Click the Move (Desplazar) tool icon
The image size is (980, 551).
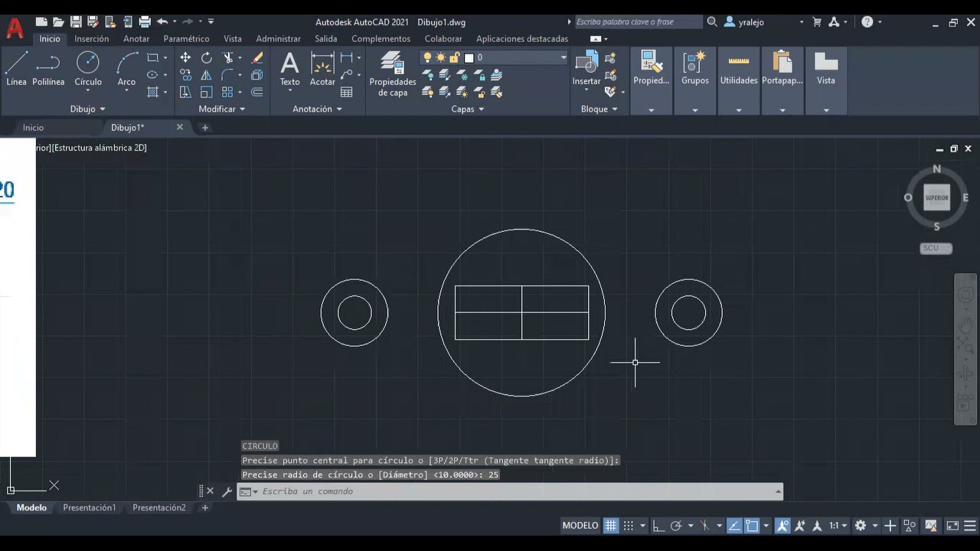point(185,57)
